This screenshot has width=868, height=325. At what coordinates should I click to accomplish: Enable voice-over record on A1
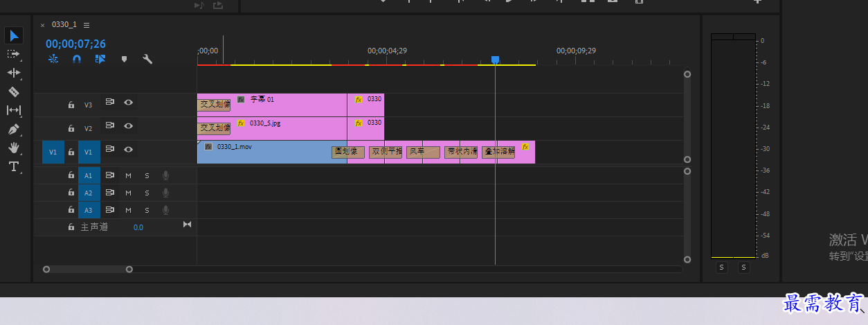click(x=165, y=175)
